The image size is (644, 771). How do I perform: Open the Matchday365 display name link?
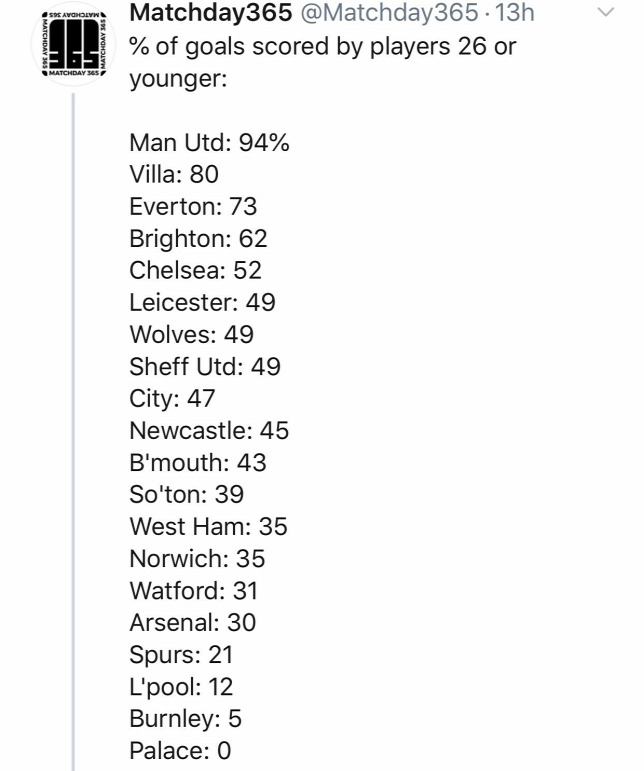[x=211, y=13]
